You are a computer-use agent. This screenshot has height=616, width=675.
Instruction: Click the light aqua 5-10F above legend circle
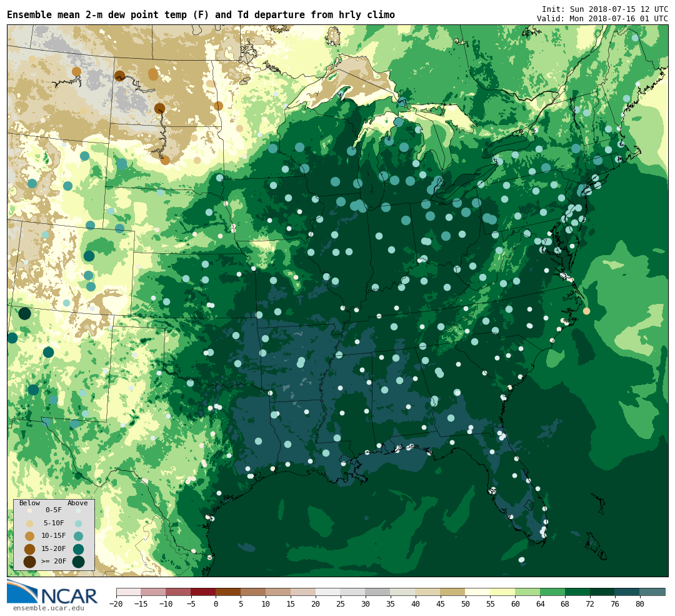[x=78, y=524]
